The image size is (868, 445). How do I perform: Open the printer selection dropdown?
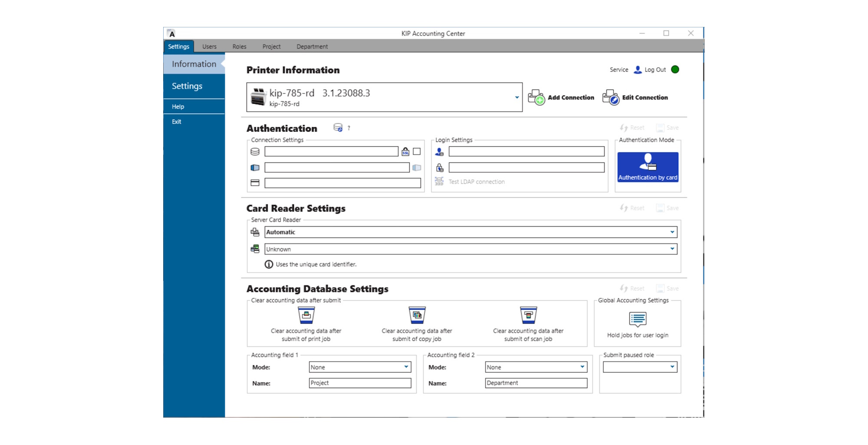516,97
